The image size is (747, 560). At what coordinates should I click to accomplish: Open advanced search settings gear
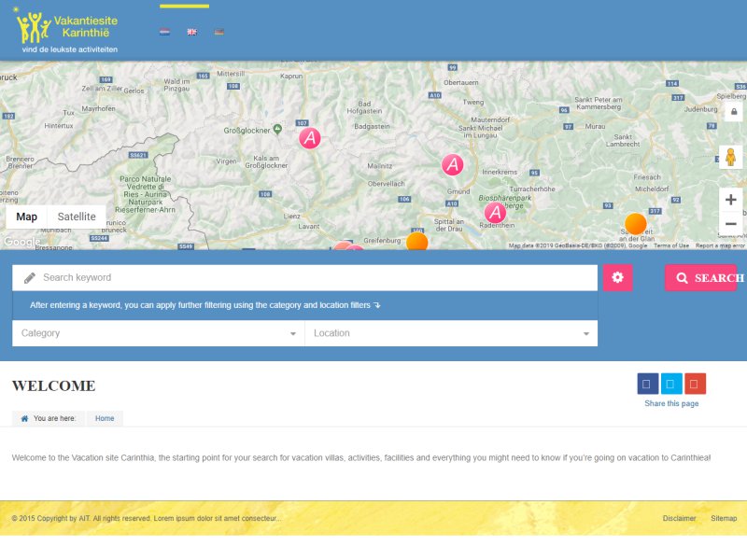point(617,277)
